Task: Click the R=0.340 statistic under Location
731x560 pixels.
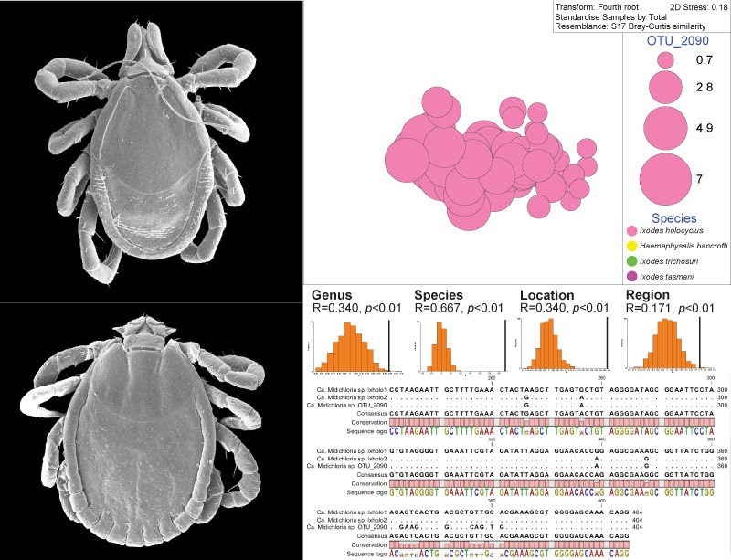Action: coord(565,308)
